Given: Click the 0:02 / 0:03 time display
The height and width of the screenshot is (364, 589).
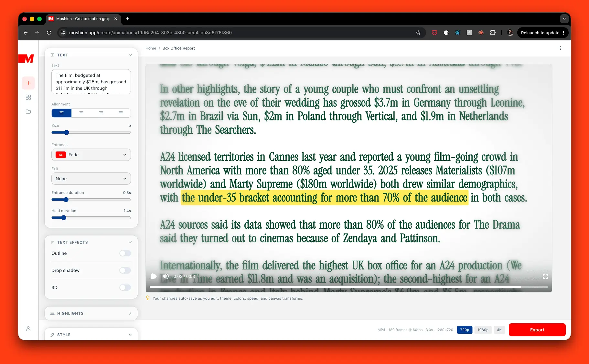Looking at the screenshot, I should (184, 276).
